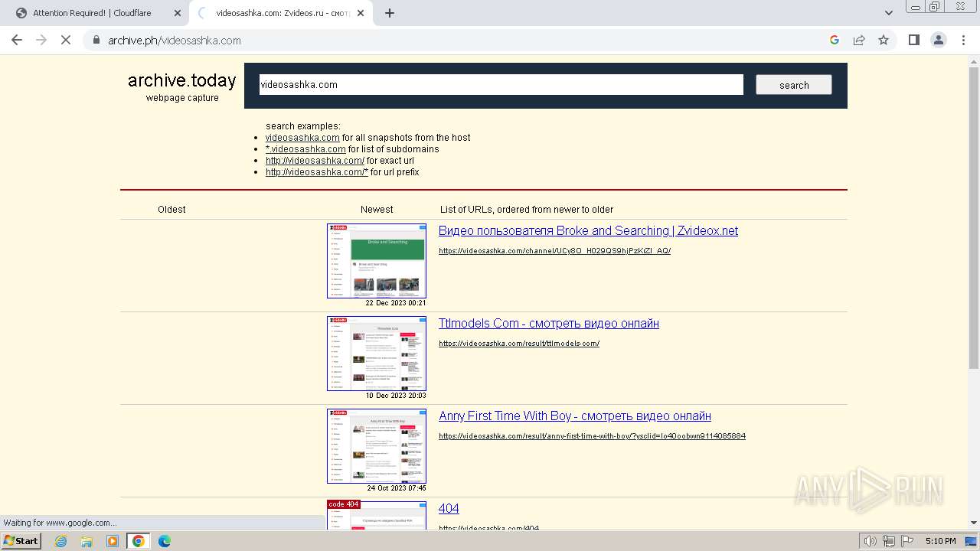Screen dimensions: 980x551
Task: Open the videosashka.com/channel URL link
Action: pos(554,251)
